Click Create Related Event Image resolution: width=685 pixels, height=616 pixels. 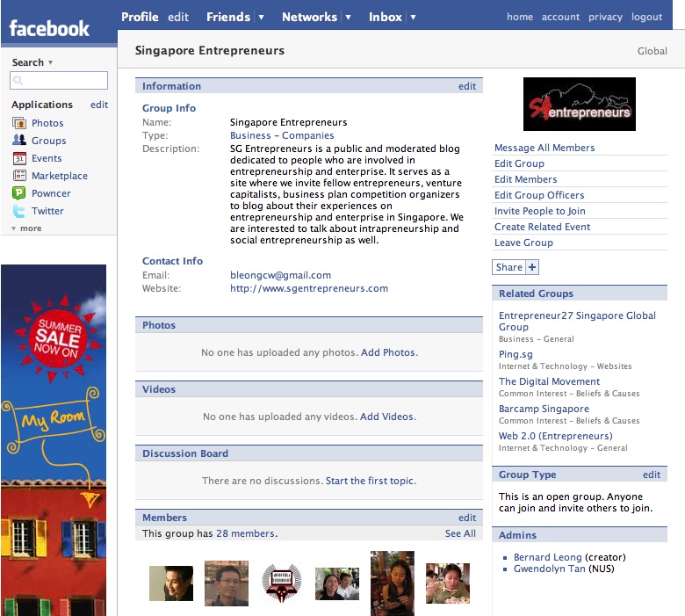pyautogui.click(x=543, y=227)
